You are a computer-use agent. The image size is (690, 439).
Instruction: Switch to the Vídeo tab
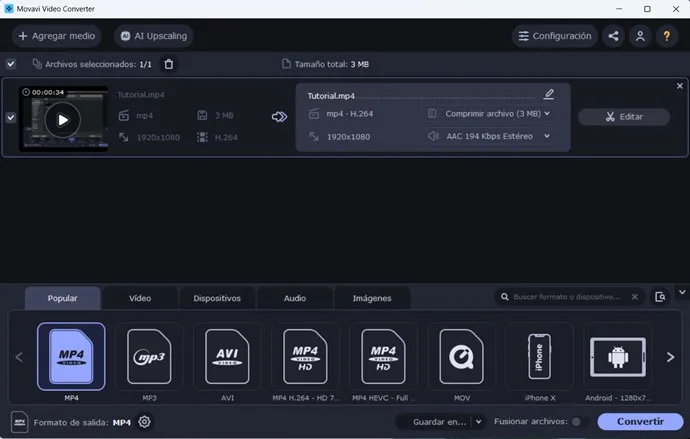point(140,298)
